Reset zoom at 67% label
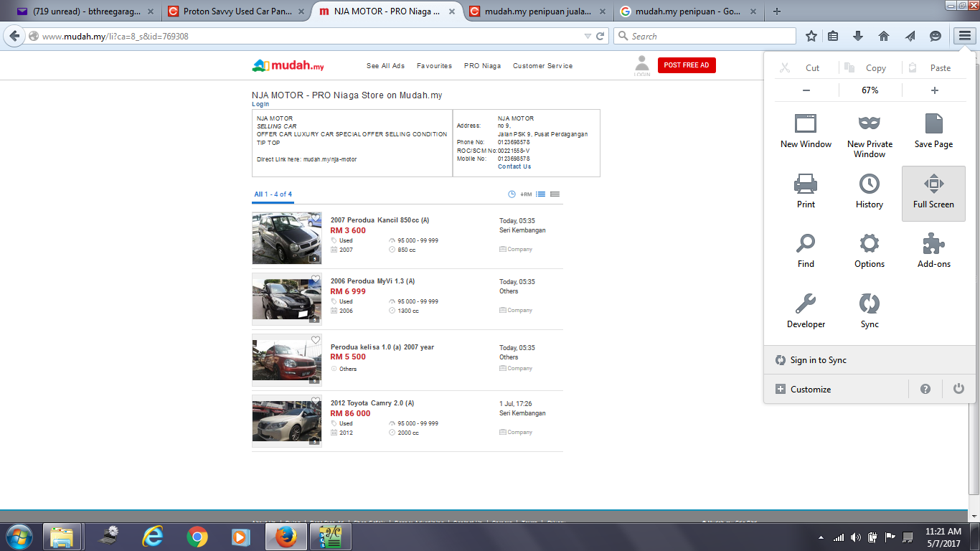Viewport: 980px width, 551px height. tap(870, 90)
